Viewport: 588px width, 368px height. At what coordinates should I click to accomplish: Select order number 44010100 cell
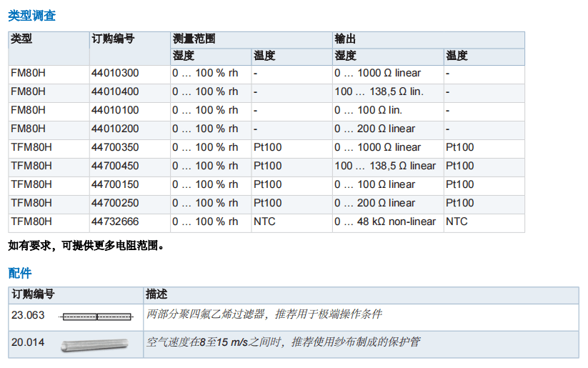tap(115, 110)
